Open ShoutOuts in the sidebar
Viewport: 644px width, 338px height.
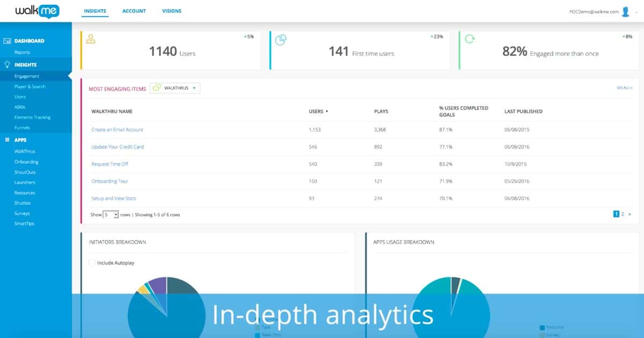(x=25, y=172)
